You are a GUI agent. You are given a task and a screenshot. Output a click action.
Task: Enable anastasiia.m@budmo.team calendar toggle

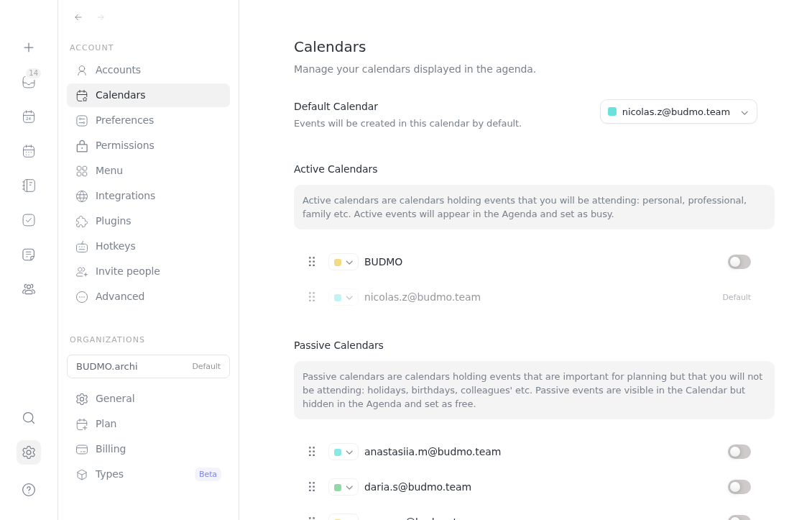(x=739, y=452)
